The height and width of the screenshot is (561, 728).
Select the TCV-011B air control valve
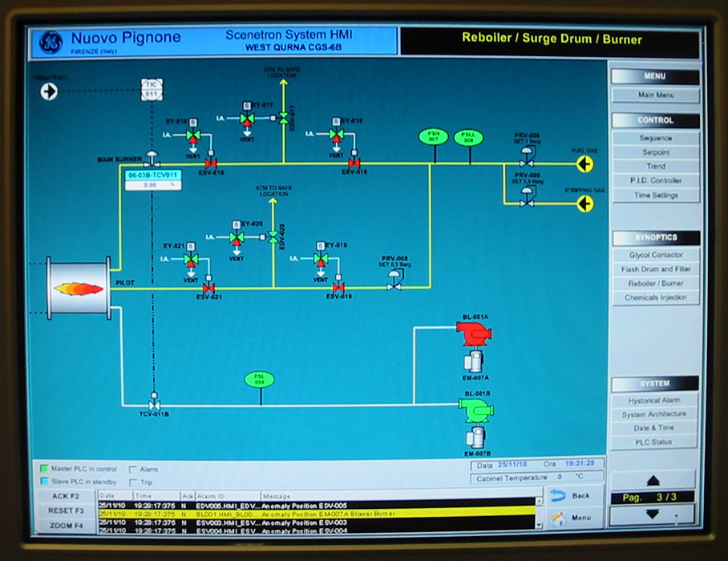tap(154, 402)
